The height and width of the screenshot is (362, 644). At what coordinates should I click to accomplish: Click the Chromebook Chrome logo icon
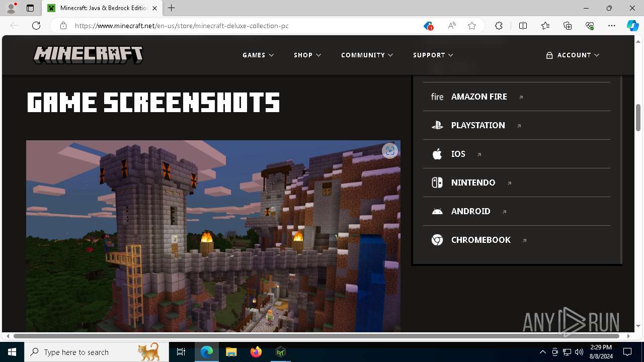(x=437, y=240)
